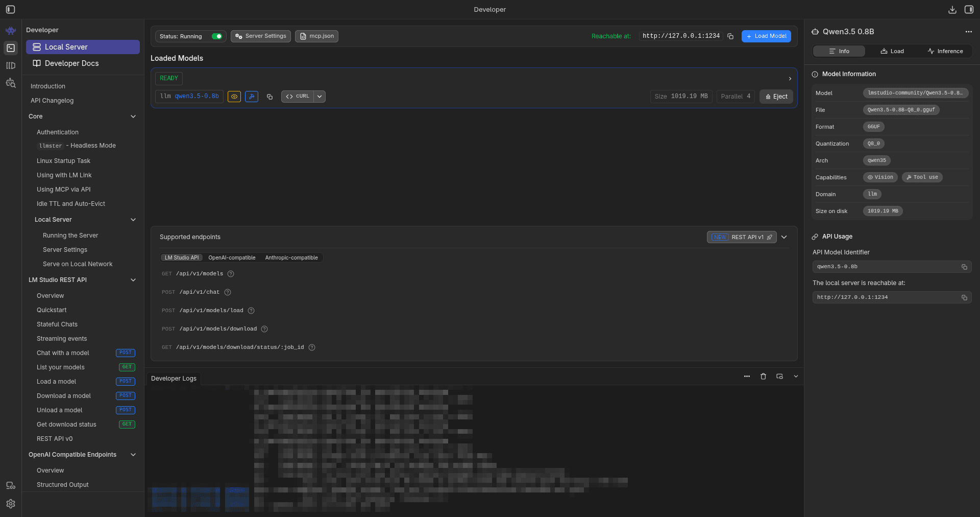Toggle the right sidebar panel icon
The width and height of the screenshot is (980, 517).
coord(969,10)
